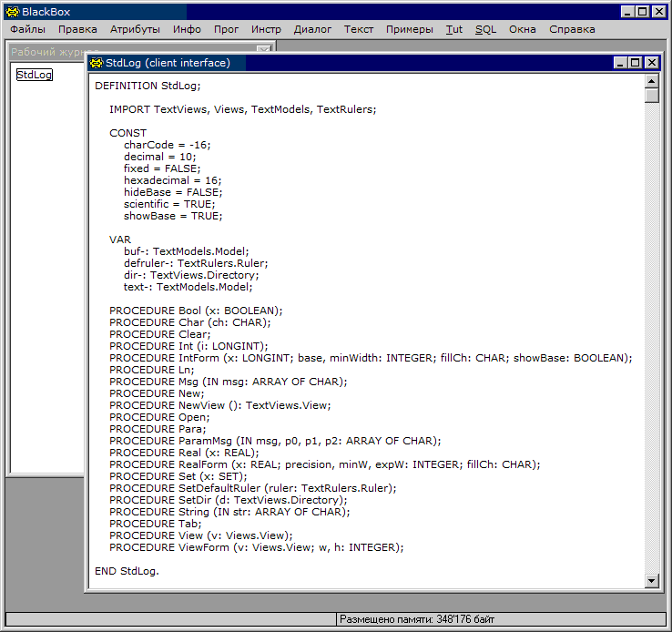Image resolution: width=672 pixels, height=632 pixels.
Task: Click the StdLog (client interface) title bar
Action: coord(351,63)
